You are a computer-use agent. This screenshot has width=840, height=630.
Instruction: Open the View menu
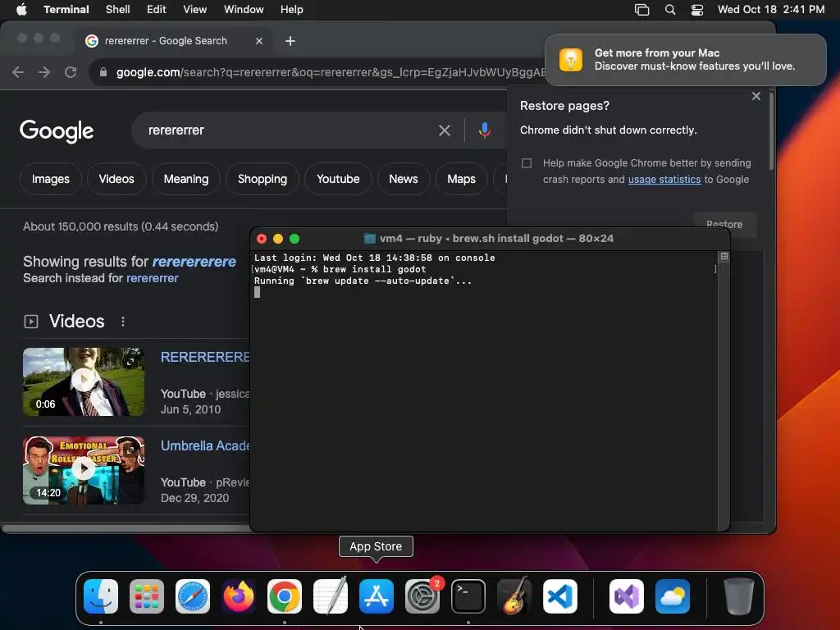tap(195, 9)
